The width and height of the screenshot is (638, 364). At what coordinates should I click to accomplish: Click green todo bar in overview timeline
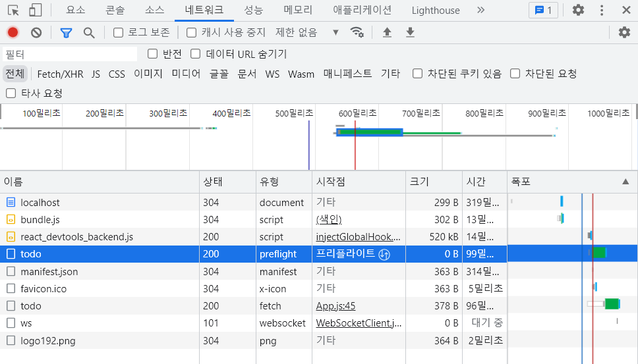(370, 132)
